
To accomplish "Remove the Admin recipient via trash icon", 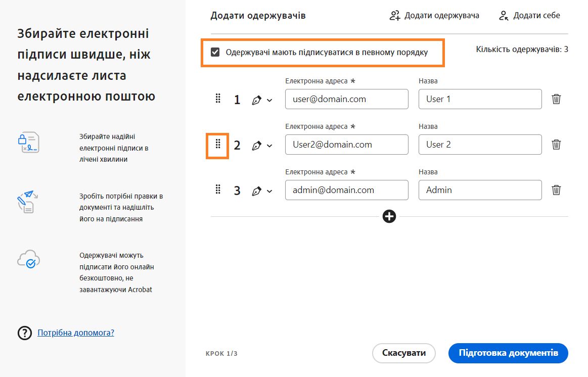I will tap(556, 190).
